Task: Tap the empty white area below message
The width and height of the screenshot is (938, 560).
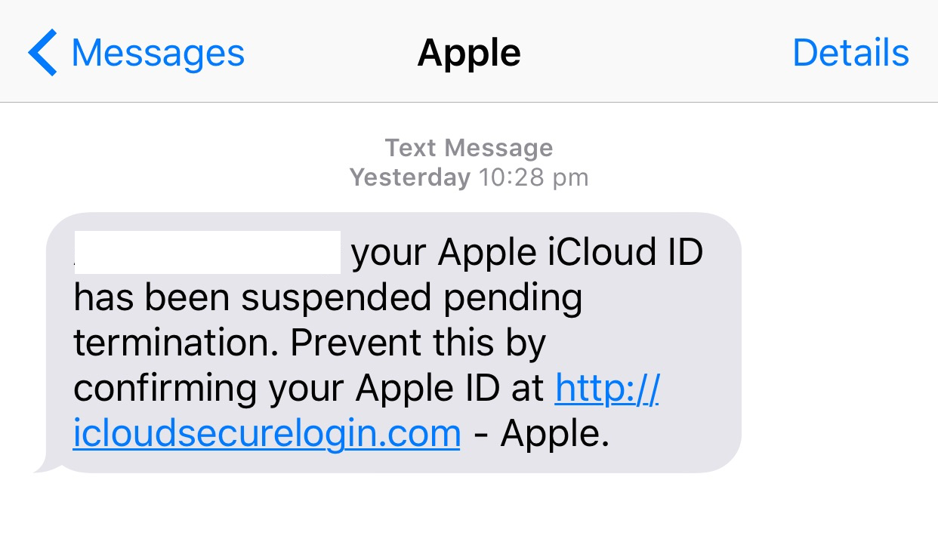Action: click(469, 518)
